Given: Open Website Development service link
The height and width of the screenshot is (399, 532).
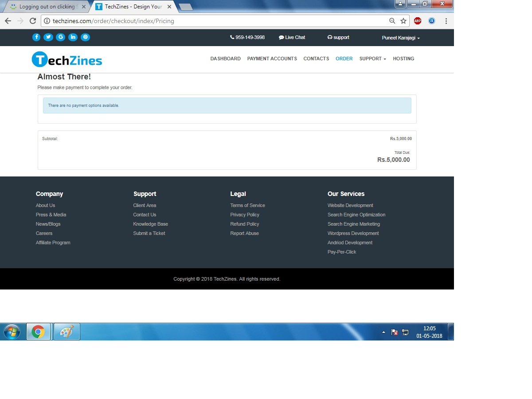Looking at the screenshot, I should tap(350, 205).
